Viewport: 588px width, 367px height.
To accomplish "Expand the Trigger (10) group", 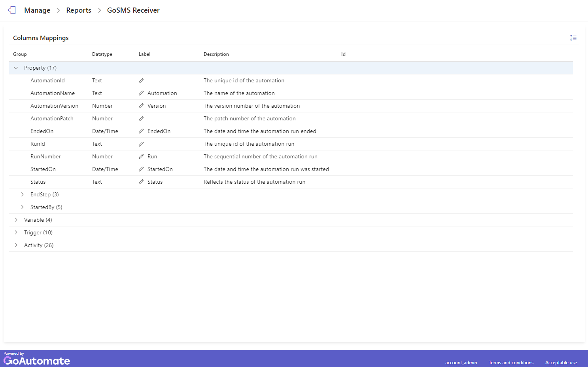I will click(16, 232).
